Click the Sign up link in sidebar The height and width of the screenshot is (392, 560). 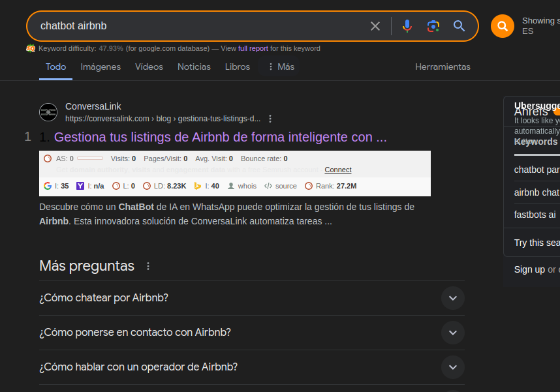click(529, 269)
